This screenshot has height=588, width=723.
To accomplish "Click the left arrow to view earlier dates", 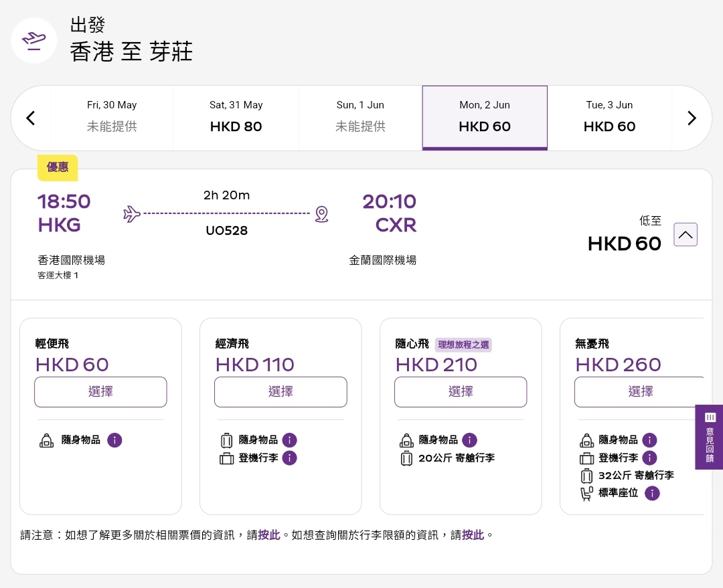I will 30,118.
